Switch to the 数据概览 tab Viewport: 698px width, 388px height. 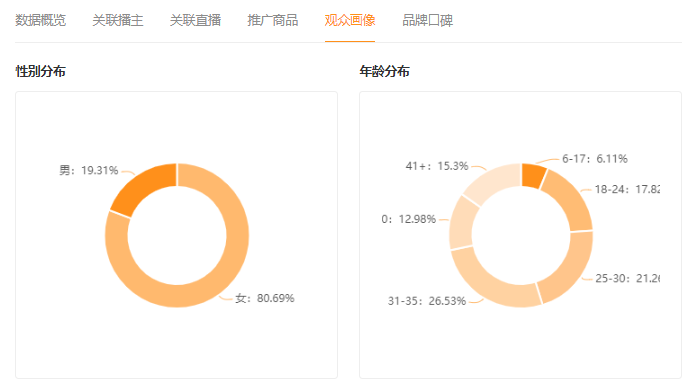[x=41, y=20]
